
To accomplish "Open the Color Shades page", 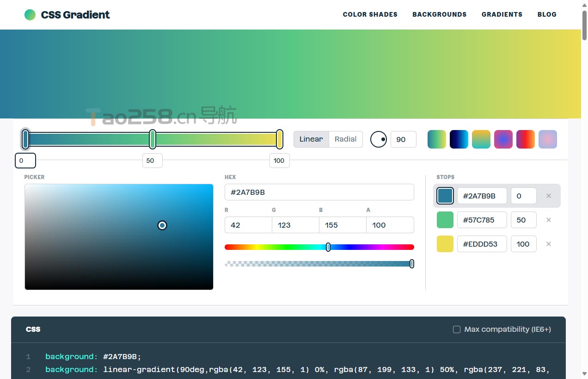I will pyautogui.click(x=370, y=14).
